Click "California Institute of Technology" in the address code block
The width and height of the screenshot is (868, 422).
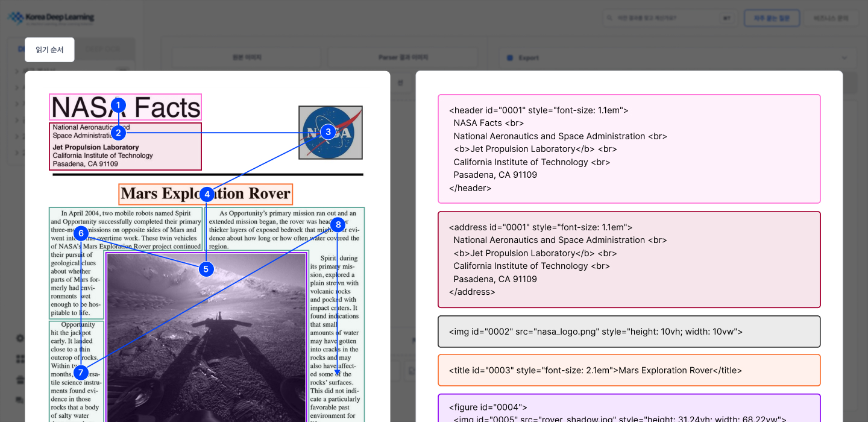point(521,266)
